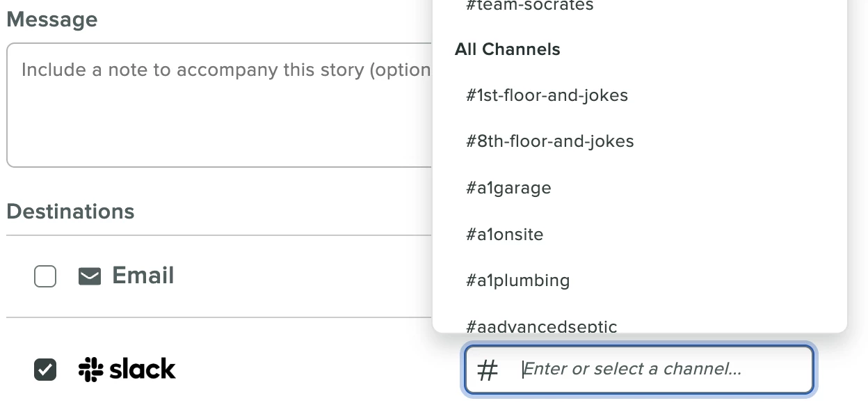Image resolution: width=868 pixels, height=419 pixels.
Task: Click the Email envelope icon
Action: point(90,277)
